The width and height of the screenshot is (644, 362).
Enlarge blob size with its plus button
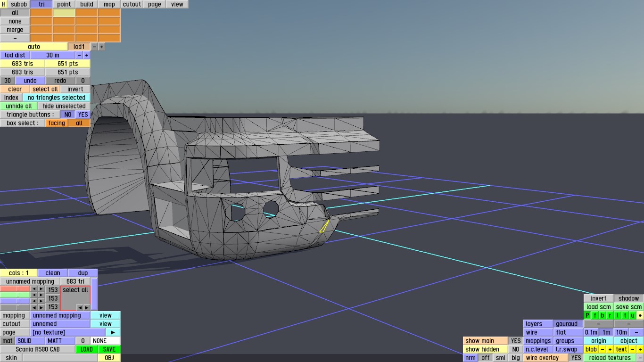(610, 349)
